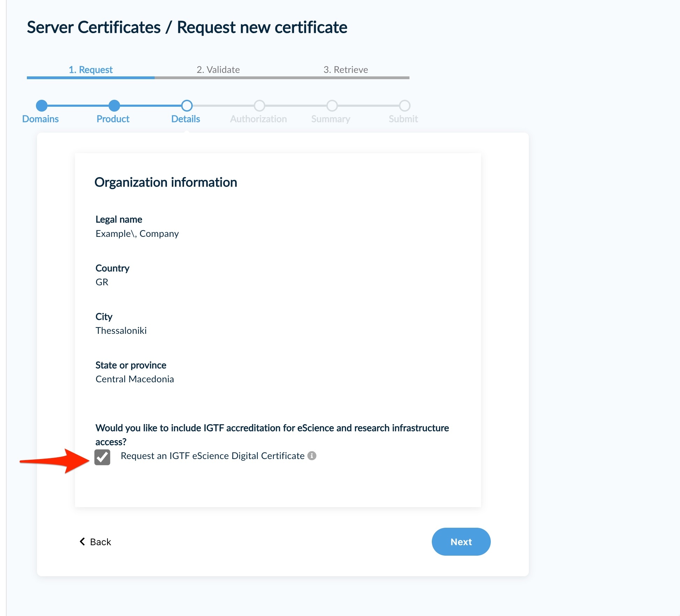
Task: Open the 1. Request tab
Action: [90, 70]
